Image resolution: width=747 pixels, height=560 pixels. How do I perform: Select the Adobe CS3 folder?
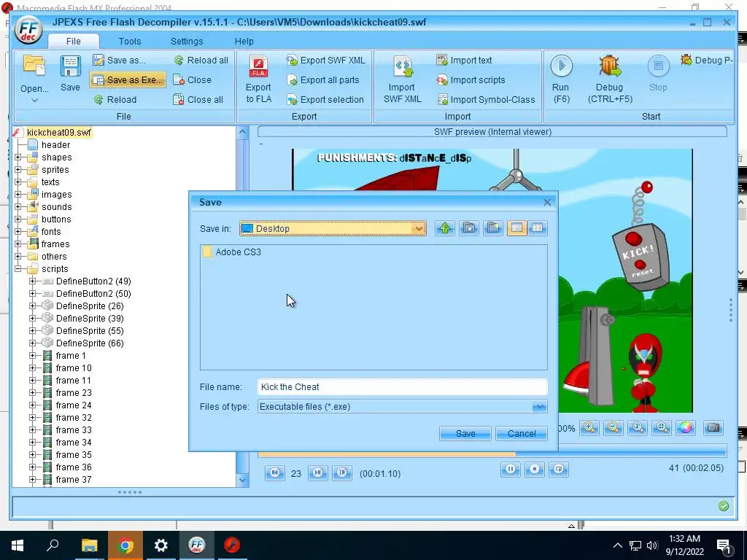[232, 252]
